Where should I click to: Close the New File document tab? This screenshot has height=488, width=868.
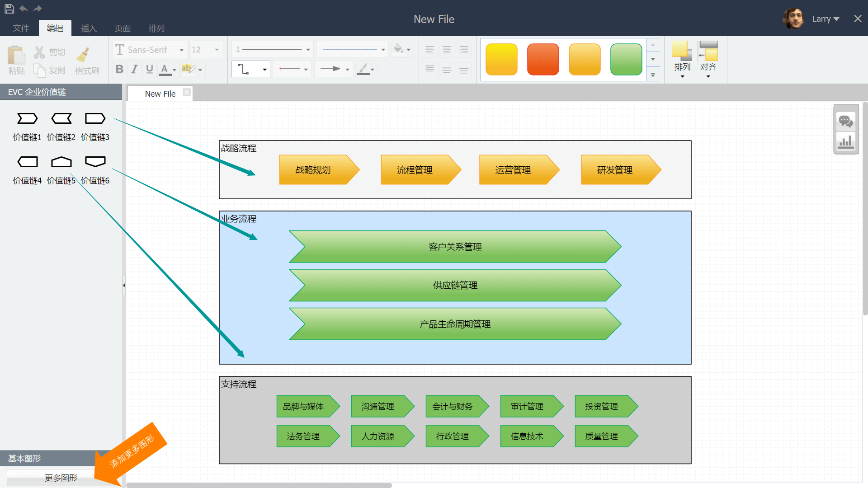(186, 93)
